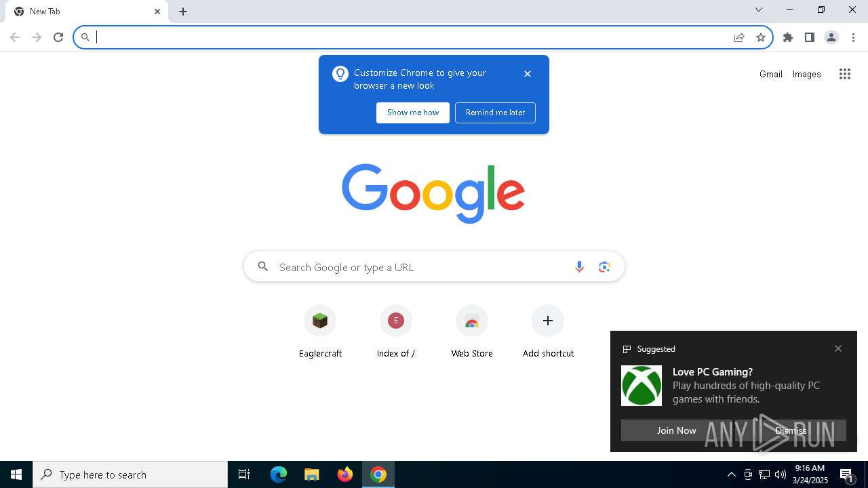The image size is (868, 488).
Task: Open the Extensions puzzle icon
Action: pyautogui.click(x=788, y=37)
